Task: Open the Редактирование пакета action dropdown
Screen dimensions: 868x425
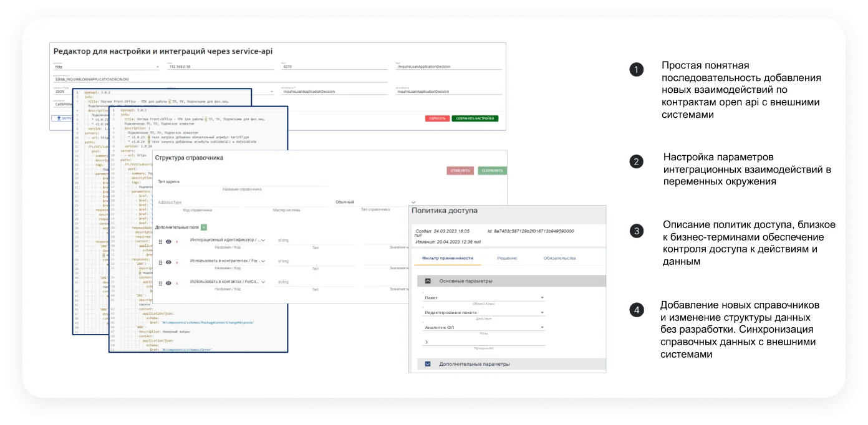Action: pos(484,312)
